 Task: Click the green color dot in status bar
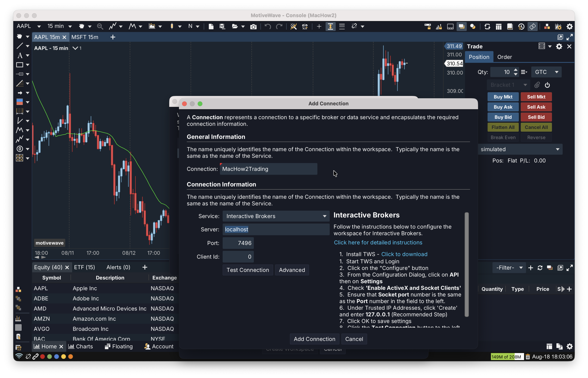point(50,356)
